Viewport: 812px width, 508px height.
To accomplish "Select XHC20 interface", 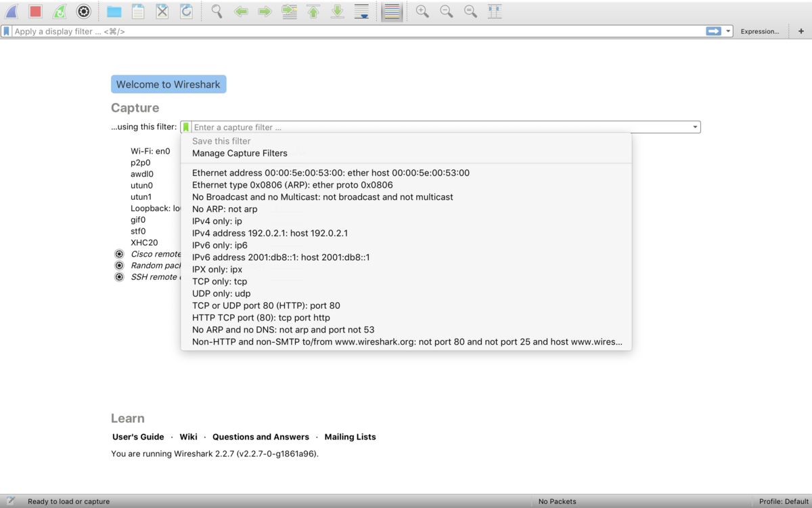I will click(x=144, y=242).
